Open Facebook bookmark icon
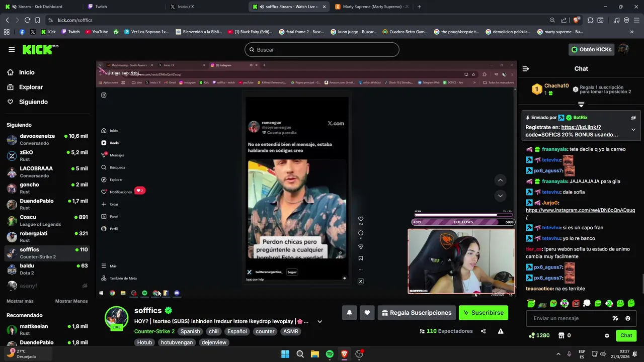Screen dimensions: 644x362 point(22,32)
